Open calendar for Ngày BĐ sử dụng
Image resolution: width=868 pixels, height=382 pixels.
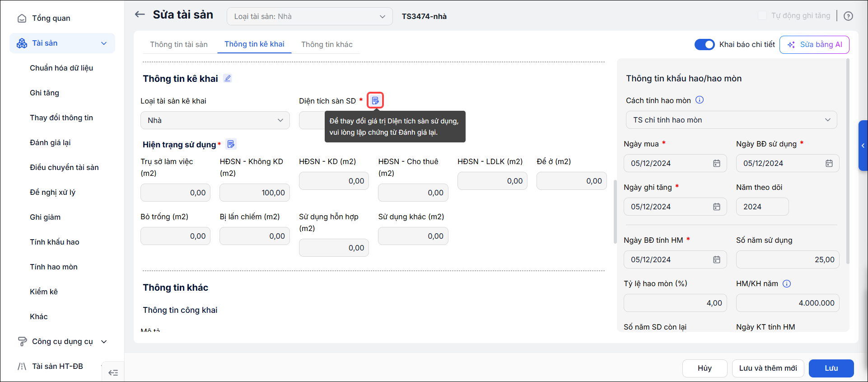(829, 163)
